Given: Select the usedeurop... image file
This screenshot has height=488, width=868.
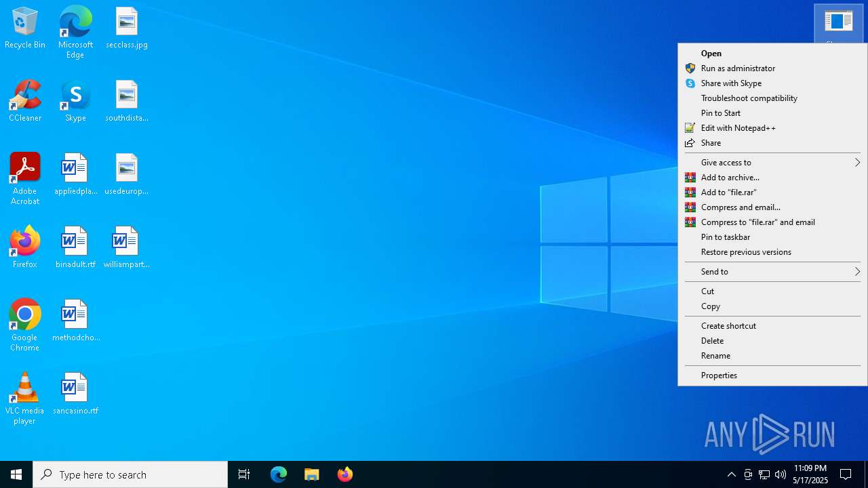Looking at the screenshot, I should [x=127, y=175].
